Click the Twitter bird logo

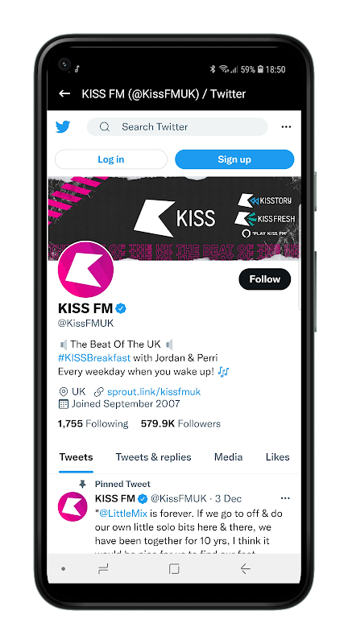click(x=63, y=127)
